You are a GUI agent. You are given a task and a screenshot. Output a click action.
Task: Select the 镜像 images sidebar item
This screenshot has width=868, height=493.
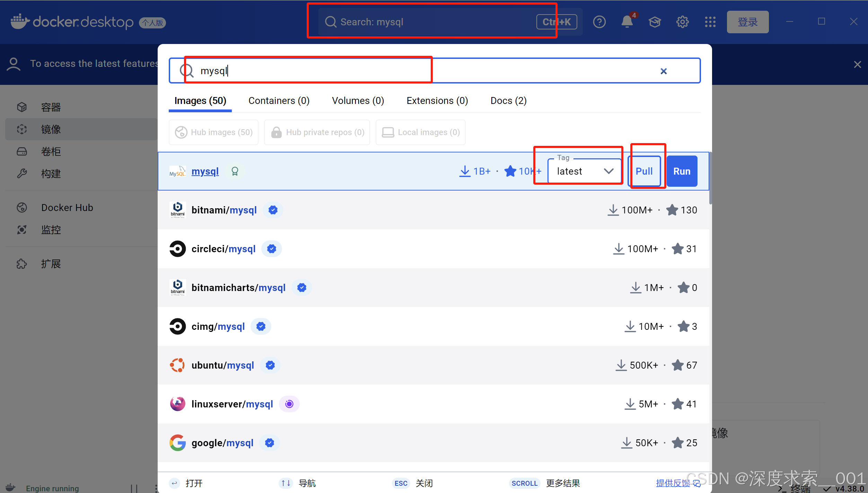[x=51, y=129]
